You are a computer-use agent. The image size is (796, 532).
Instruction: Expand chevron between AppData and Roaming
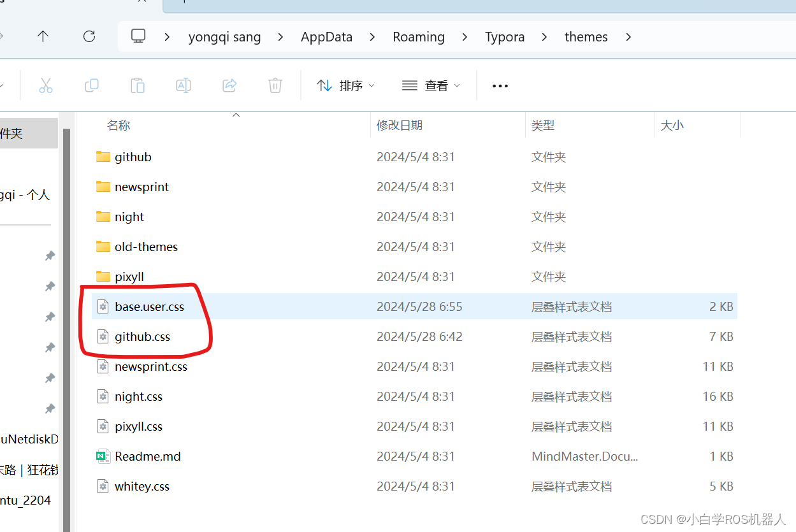coord(373,37)
